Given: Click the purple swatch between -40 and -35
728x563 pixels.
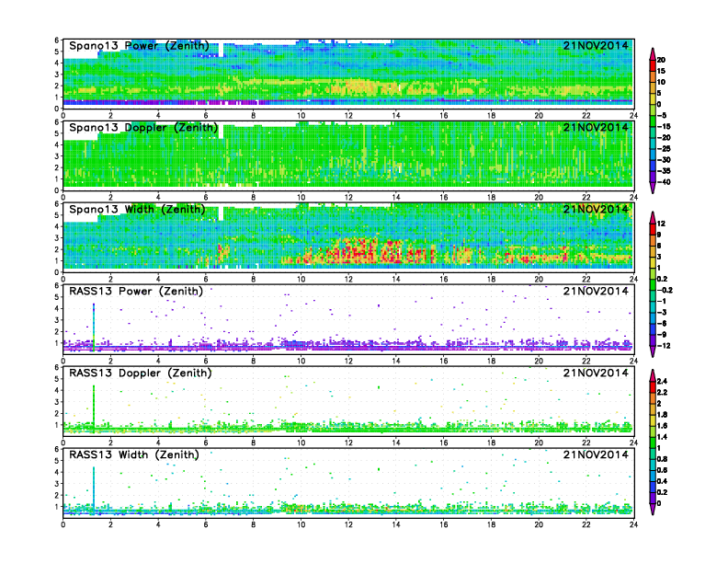Looking at the screenshot, I should [653, 177].
